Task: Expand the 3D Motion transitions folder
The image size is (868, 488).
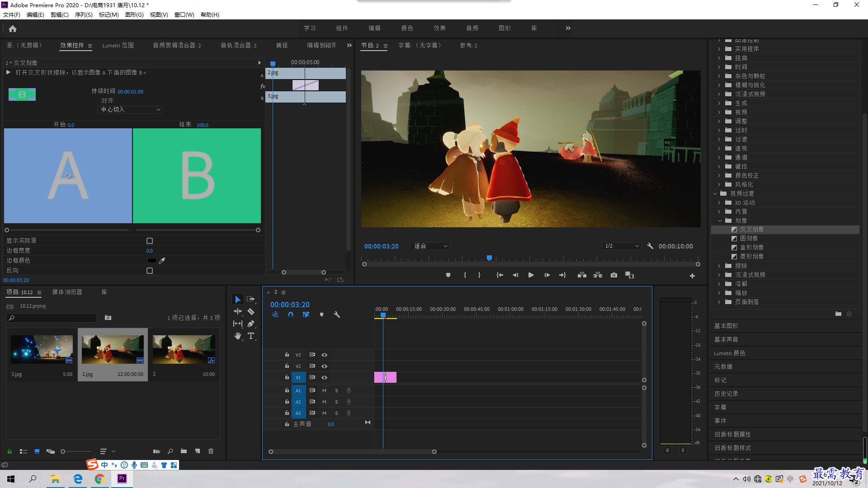Action: click(x=719, y=203)
